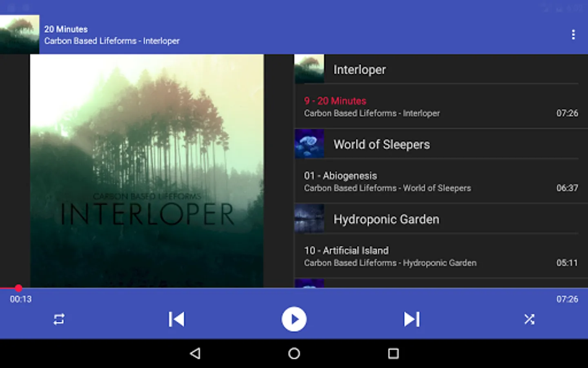Toggle shuffle playback icon
The width and height of the screenshot is (588, 368).
[529, 319]
